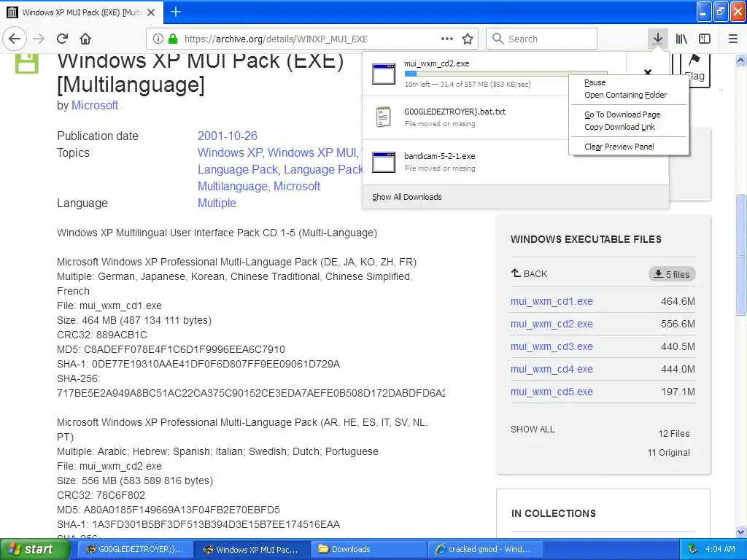Click the bandicam-5-2-1.exe file icon
The width and height of the screenshot is (747, 560).
click(384, 162)
